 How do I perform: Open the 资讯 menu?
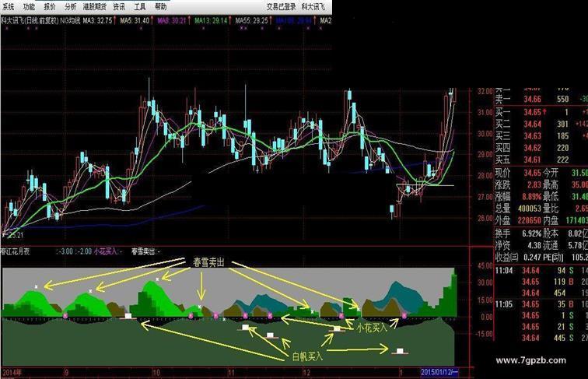119,6
